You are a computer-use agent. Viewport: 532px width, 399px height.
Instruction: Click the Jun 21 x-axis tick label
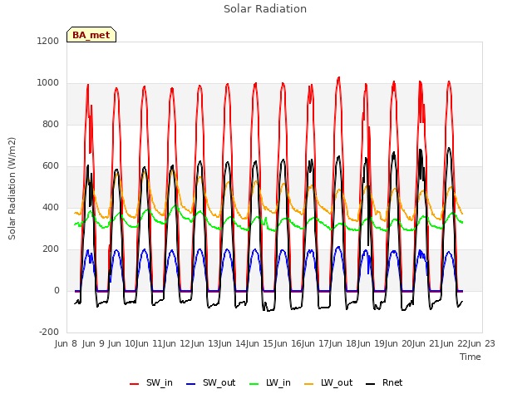[426, 343]
